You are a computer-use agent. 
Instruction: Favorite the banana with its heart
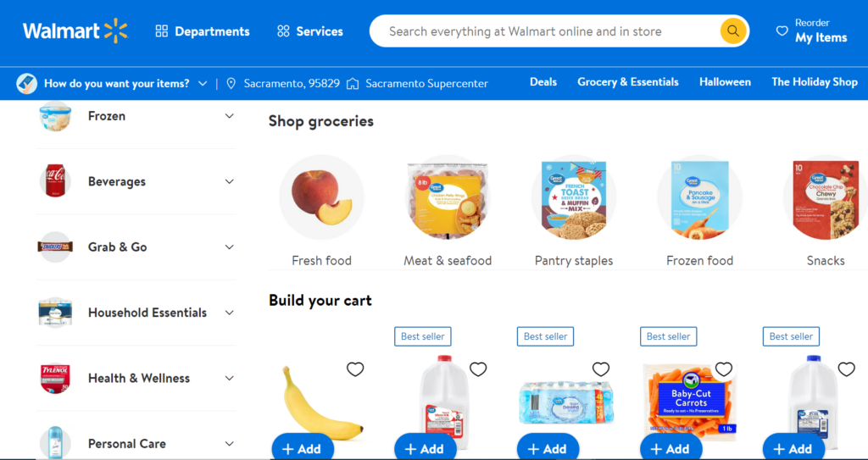[355, 369]
